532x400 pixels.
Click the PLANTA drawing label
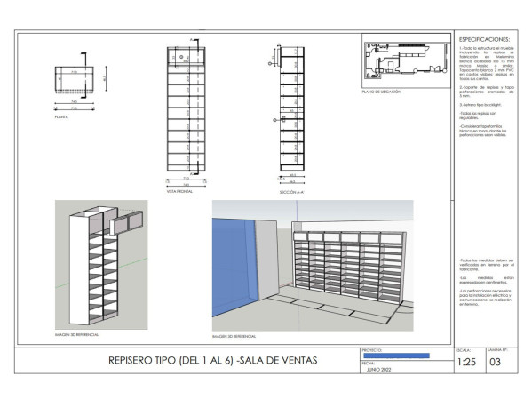point(61,116)
